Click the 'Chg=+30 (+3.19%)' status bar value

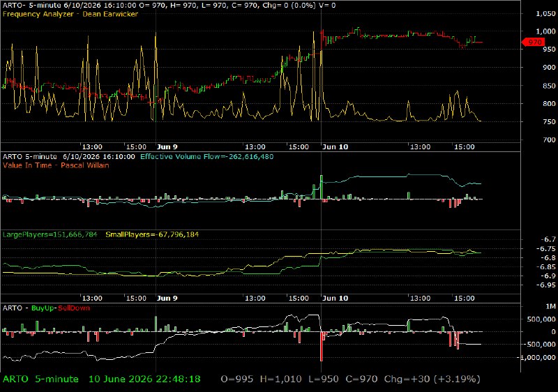432,379
